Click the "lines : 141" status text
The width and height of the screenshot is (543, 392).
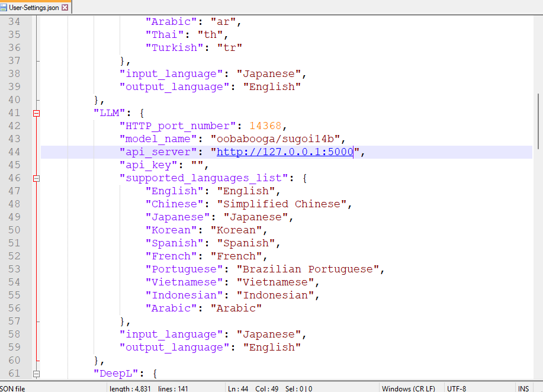tap(173, 388)
